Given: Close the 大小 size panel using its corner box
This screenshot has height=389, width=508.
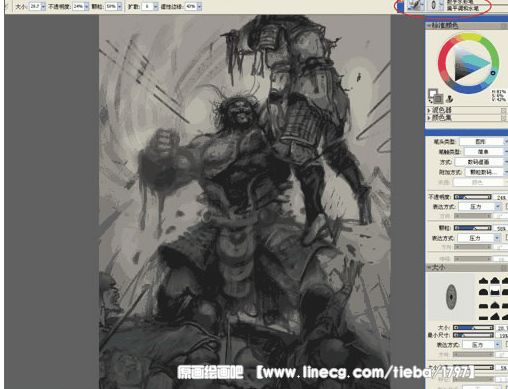Looking at the screenshot, I should [x=504, y=268].
